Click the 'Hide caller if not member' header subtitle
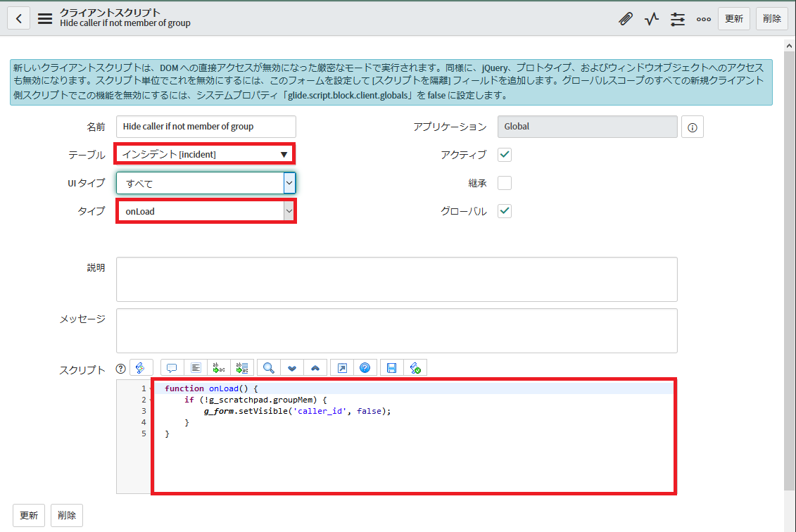Viewport: 796px width, 532px height. tap(125, 23)
